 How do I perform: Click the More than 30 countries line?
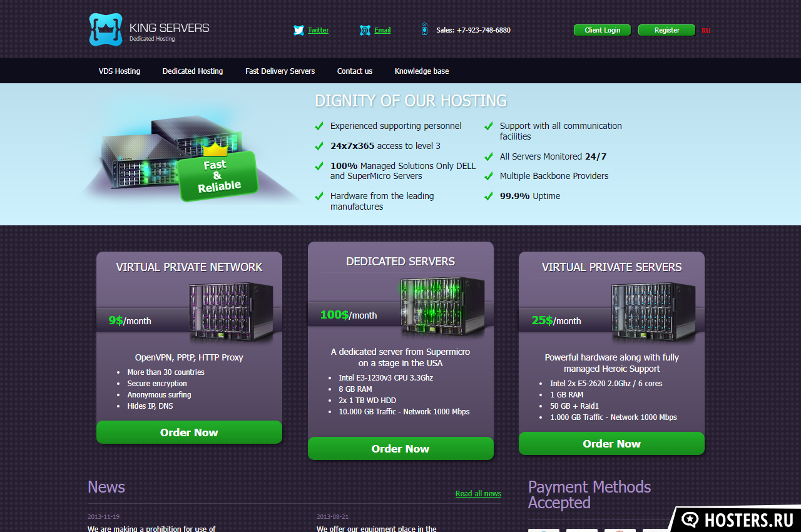coord(166,372)
